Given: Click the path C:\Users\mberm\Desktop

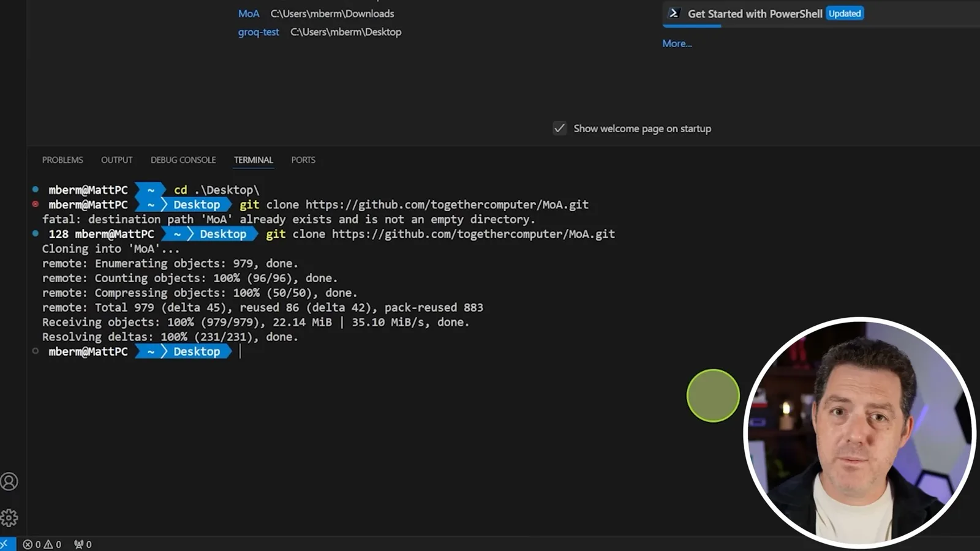Looking at the screenshot, I should tap(345, 32).
